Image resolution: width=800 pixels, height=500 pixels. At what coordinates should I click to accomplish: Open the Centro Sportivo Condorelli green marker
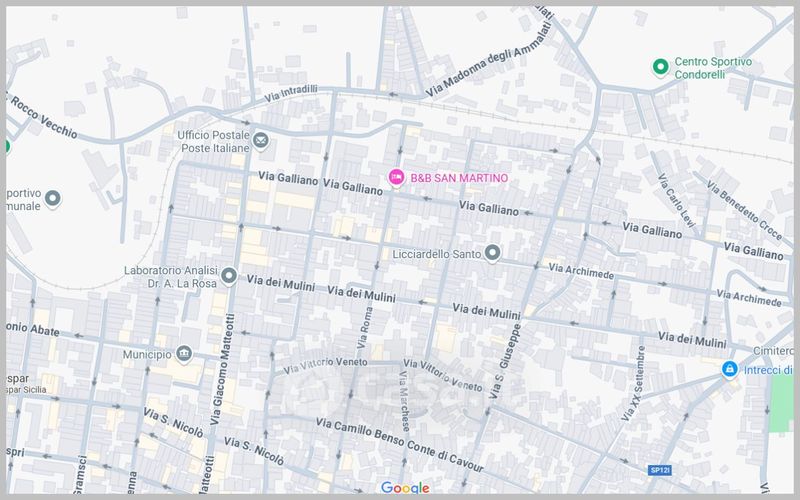(x=659, y=67)
